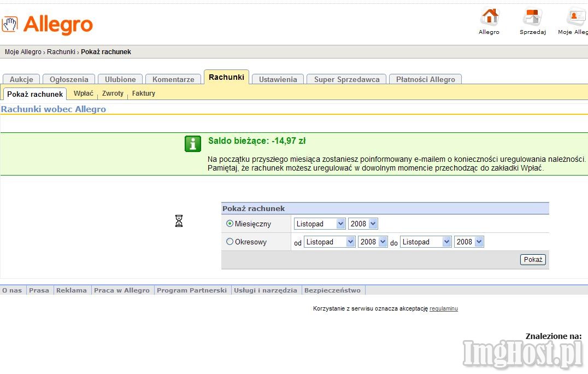The height and width of the screenshot is (374, 588).
Task: Switch to the Aukcje tab
Action: pos(21,79)
